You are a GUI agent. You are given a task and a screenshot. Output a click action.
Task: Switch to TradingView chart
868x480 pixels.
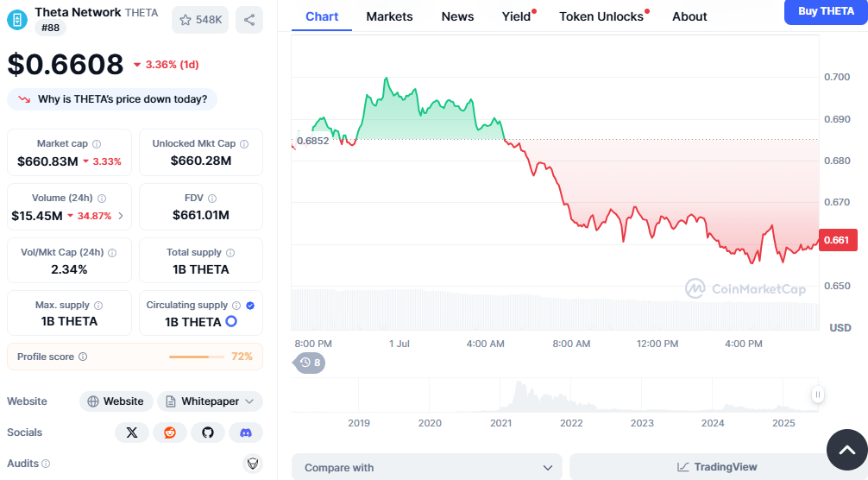tap(717, 467)
